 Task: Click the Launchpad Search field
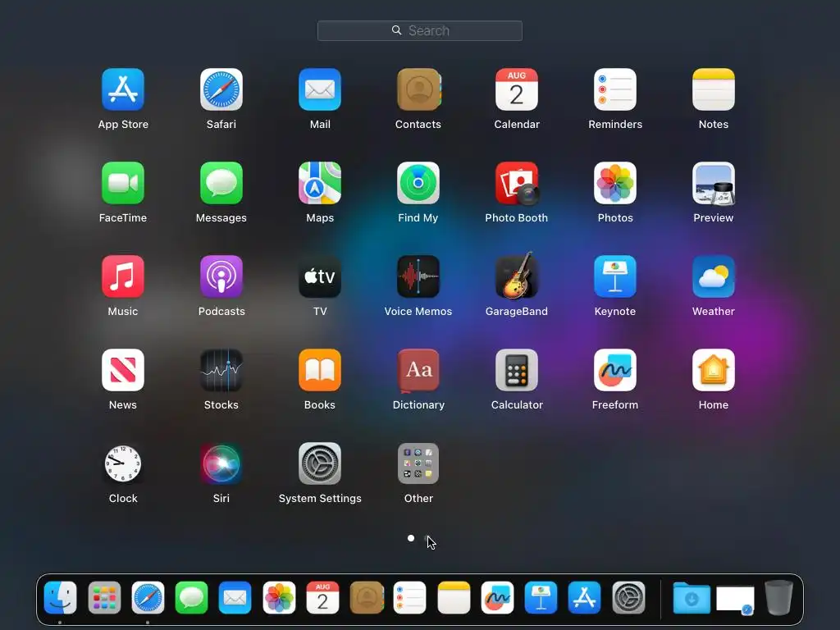pyautogui.click(x=420, y=30)
